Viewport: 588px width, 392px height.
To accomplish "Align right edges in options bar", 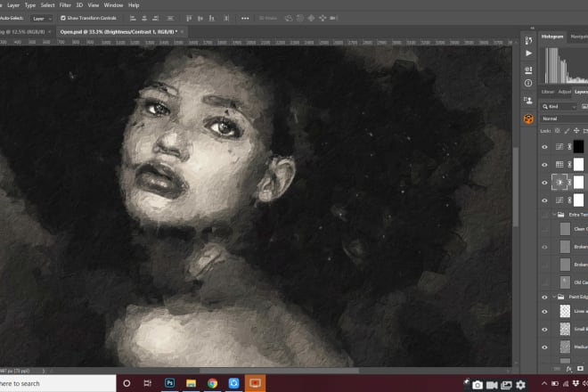I will 155,18.
